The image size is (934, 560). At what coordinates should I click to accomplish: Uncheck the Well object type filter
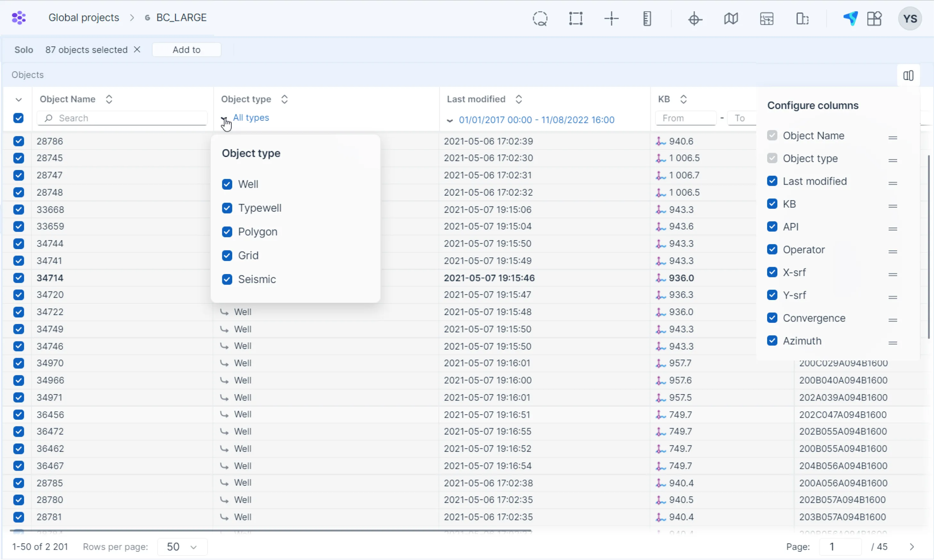coord(227,184)
